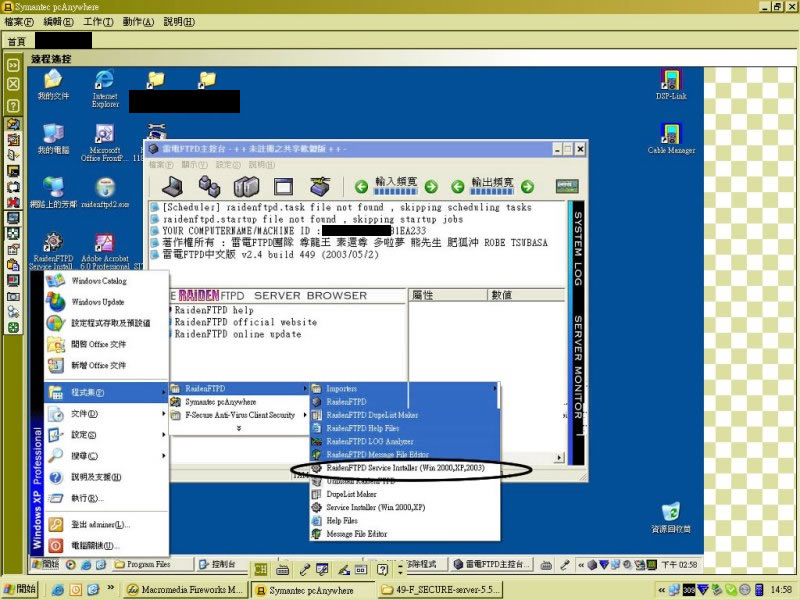Expand the 程式集(P) submenu arrow
800x600 pixels.
click(164, 392)
